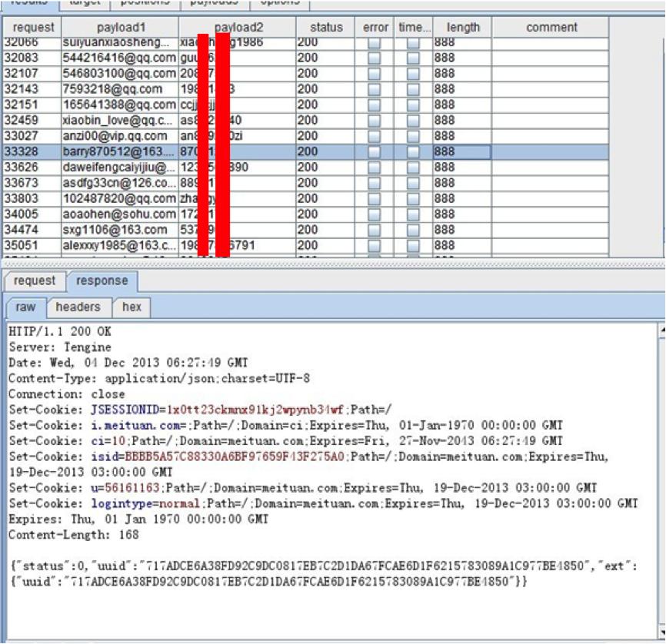Select the raw view tab

(25, 307)
